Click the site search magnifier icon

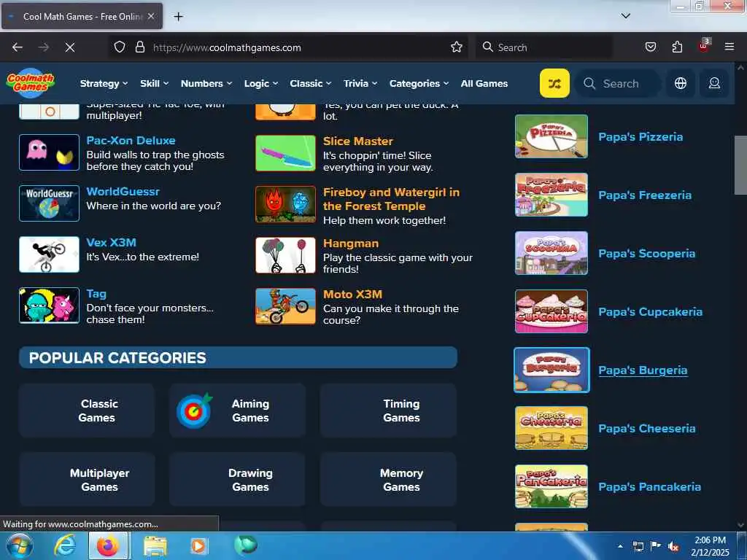pos(589,83)
